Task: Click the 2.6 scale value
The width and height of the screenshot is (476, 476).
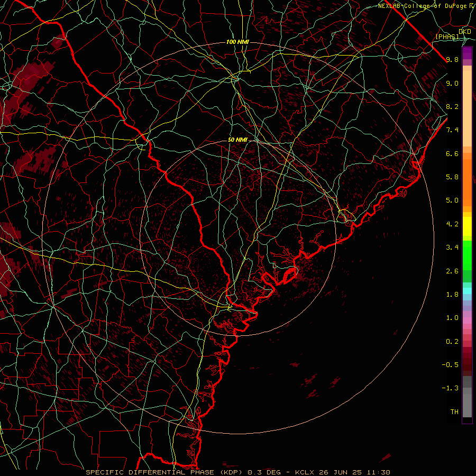Action: pyautogui.click(x=452, y=271)
